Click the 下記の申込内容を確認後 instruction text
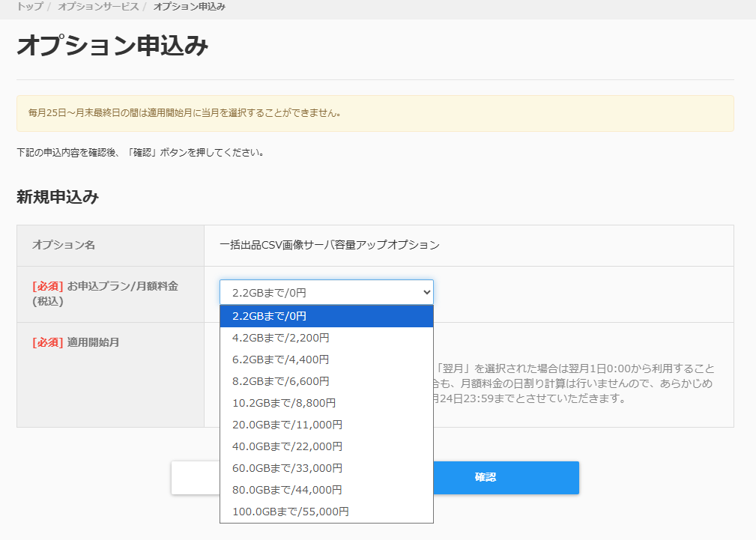This screenshot has height=540, width=756. [140, 153]
